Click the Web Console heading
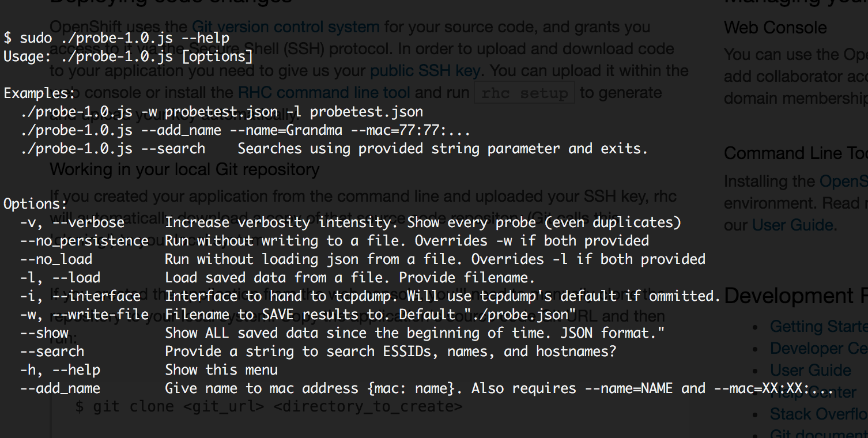The height and width of the screenshot is (438, 868). click(x=775, y=28)
